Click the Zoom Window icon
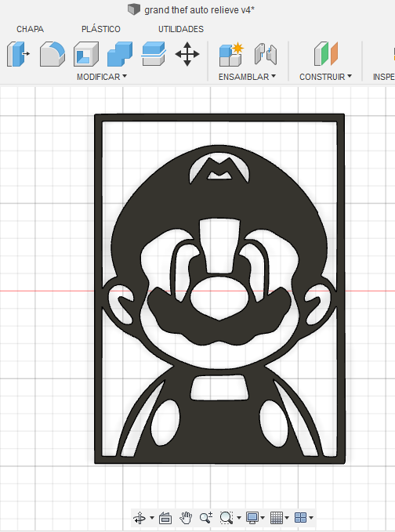This screenshot has height=532, width=395. [x=226, y=518]
